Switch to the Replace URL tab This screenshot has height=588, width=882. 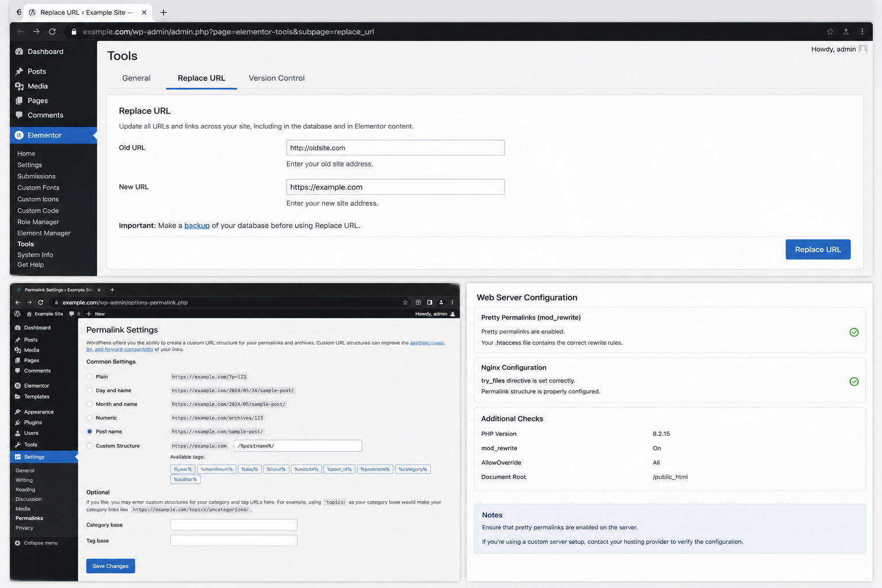202,78
